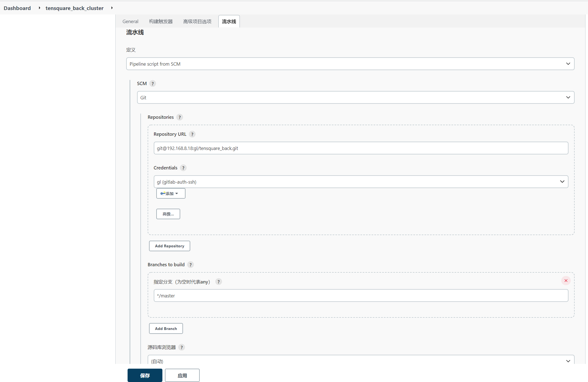Switch to the 构建触发器 tab
This screenshot has height=382, width=588.
coord(161,21)
